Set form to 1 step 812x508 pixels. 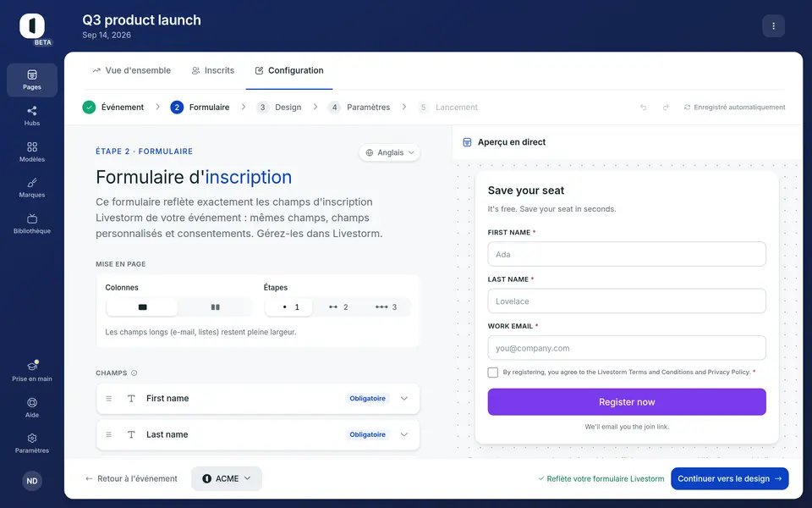click(289, 306)
